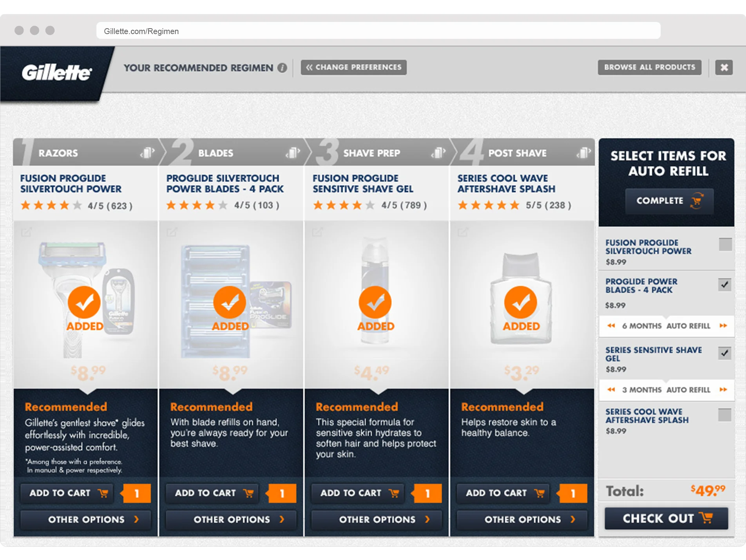
Task: Close the regimen panel with the X button
Action: 724,67
